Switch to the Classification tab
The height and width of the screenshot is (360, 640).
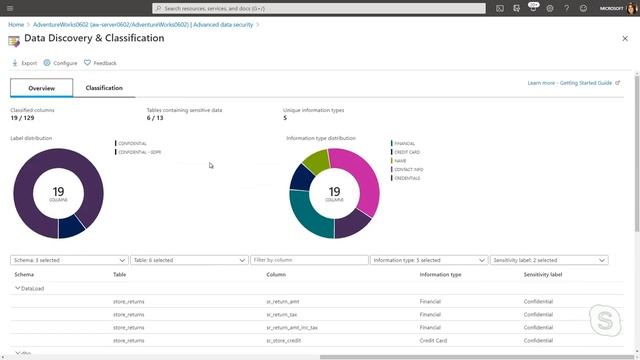point(104,88)
